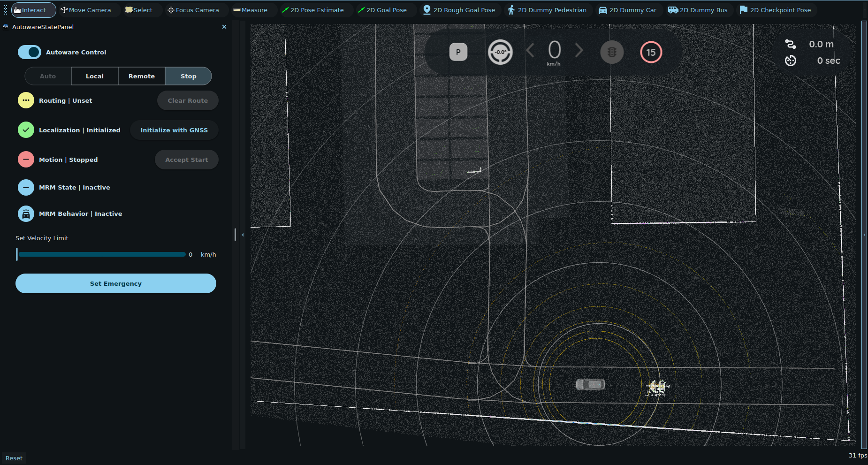
Task: Close the AutowareStatePanel
Action: [x=224, y=27]
